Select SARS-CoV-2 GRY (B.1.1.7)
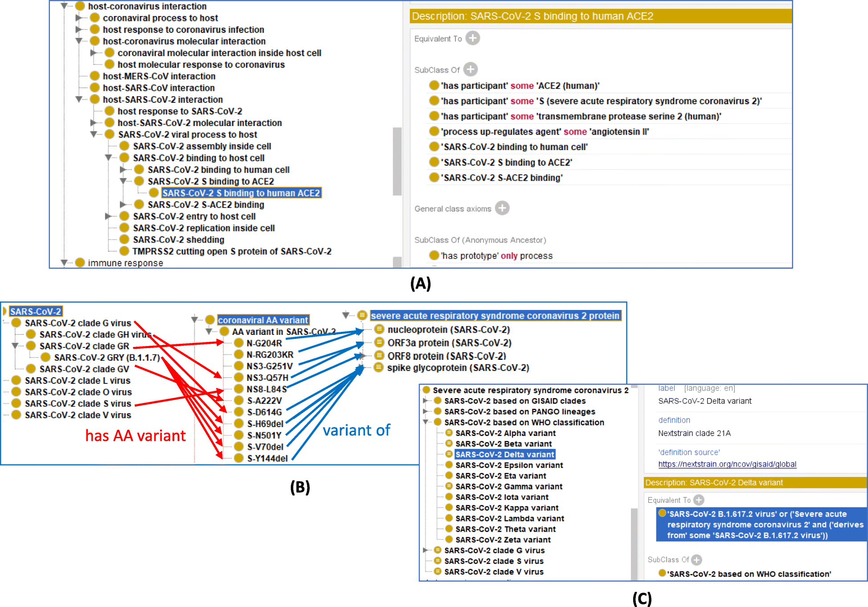 click(x=107, y=358)
